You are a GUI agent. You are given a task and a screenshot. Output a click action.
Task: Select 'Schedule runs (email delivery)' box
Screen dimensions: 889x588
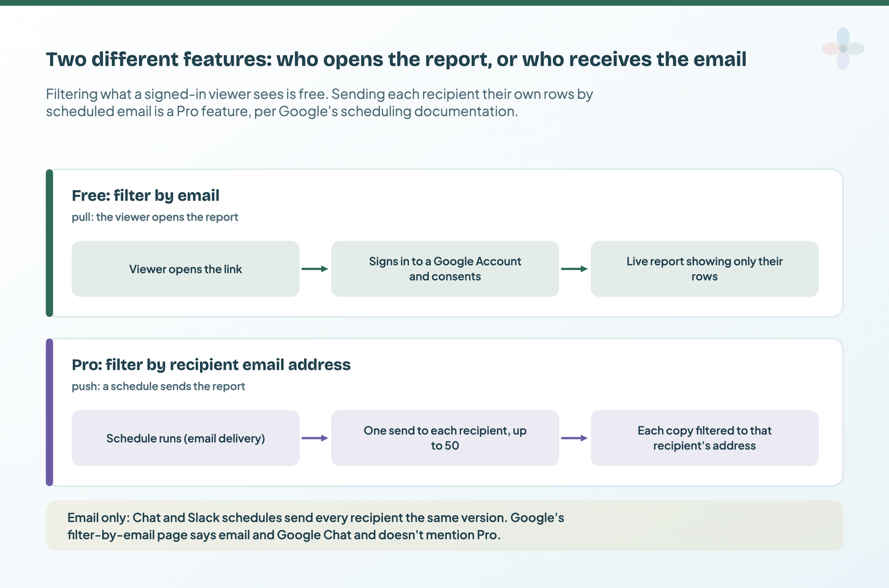tap(186, 438)
